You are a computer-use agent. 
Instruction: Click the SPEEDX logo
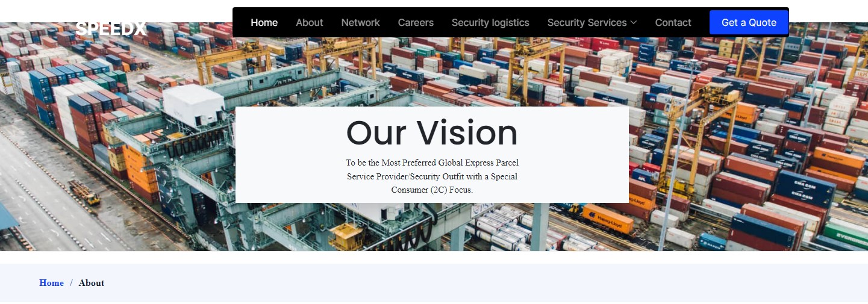111,28
